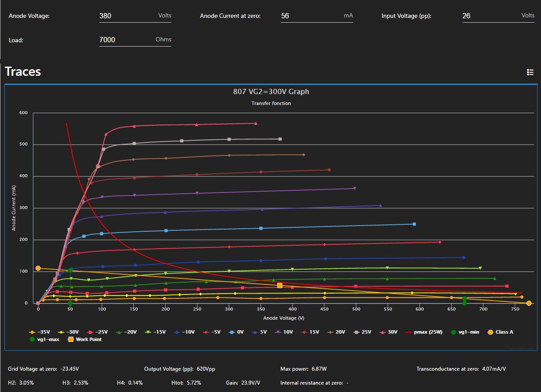Select the 620Vpp output voltage value
541x392 pixels.
[206, 369]
